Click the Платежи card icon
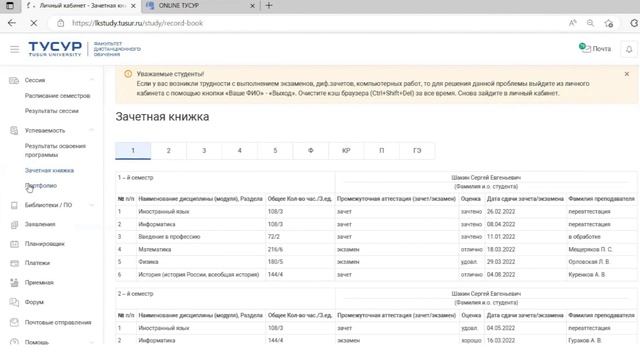This screenshot has height=360, width=640. click(14, 263)
